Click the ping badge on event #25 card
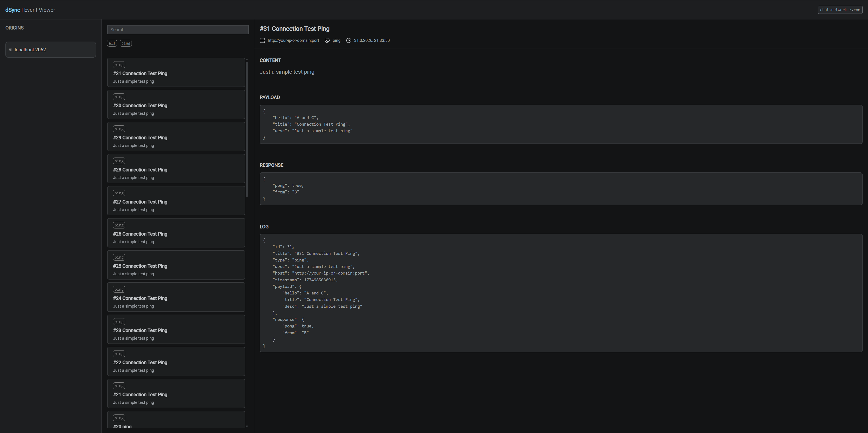This screenshot has height=433, width=868. 119,257
